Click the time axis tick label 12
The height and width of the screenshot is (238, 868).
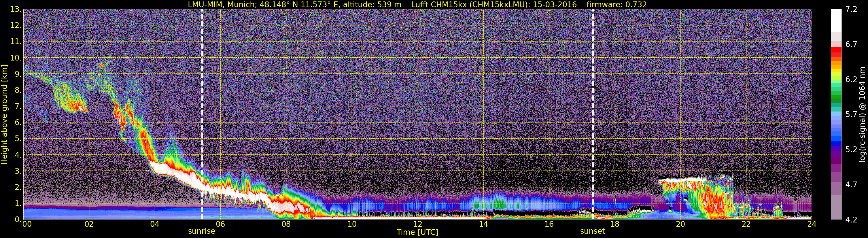click(x=417, y=224)
